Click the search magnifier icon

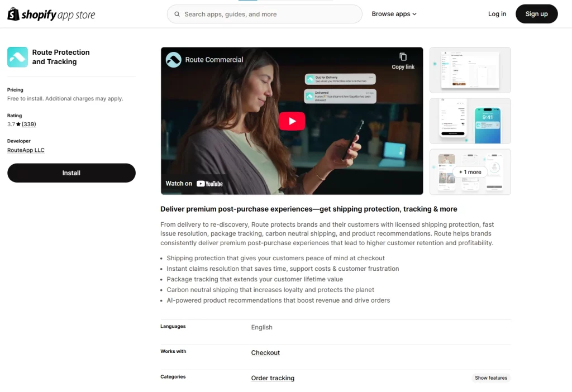[x=177, y=14]
